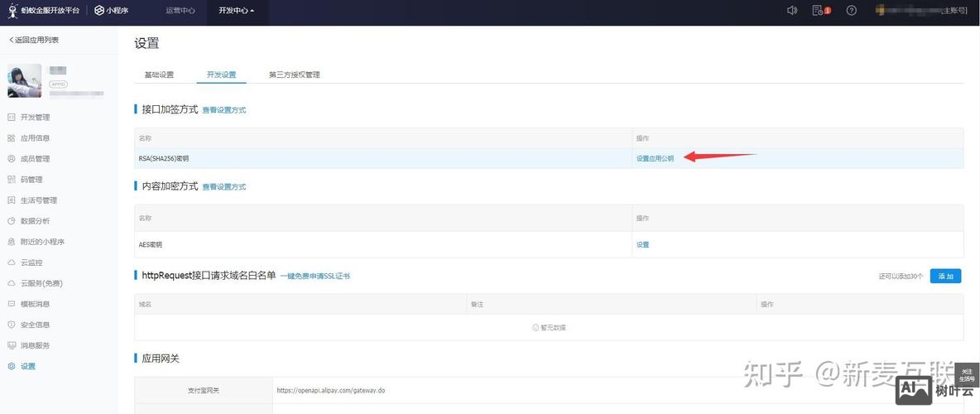Click the 模板消息 message icon
Viewport: 980px width, 414px height.
pos(12,303)
